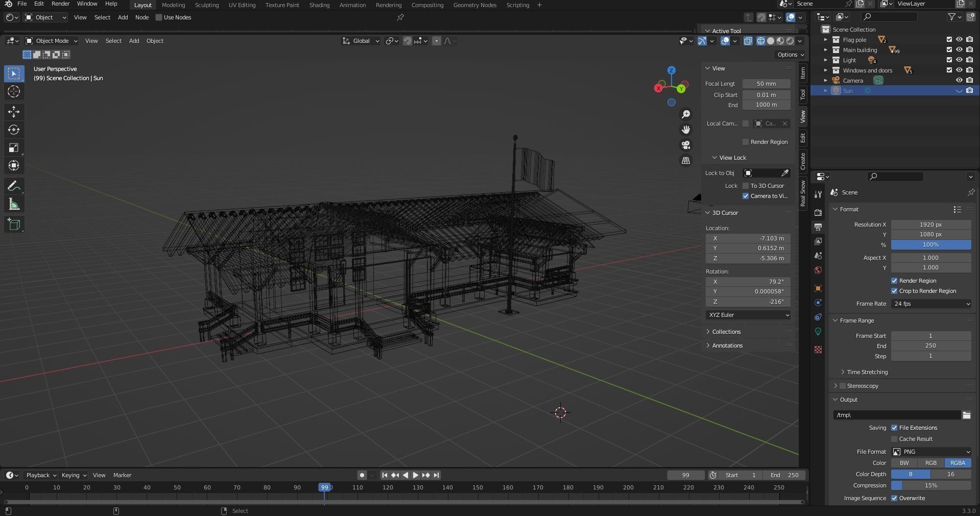The width and height of the screenshot is (980, 516).
Task: Open the Frame Rate 24 fps dropdown
Action: 931,304
